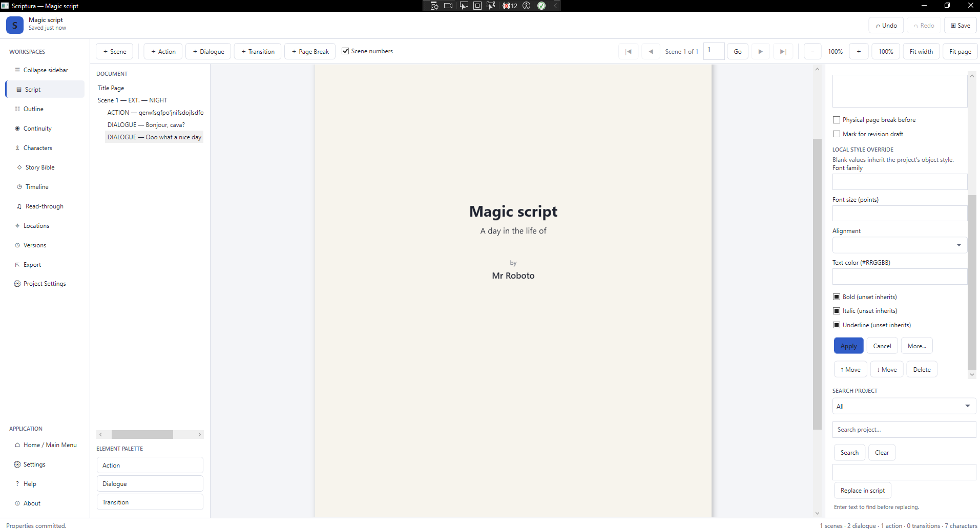Open the Timeline workspace

(45, 187)
